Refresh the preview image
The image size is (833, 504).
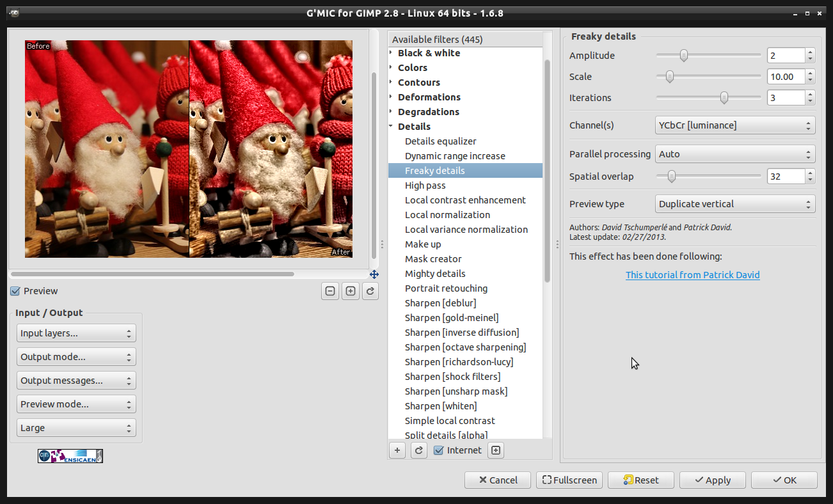[x=370, y=291]
